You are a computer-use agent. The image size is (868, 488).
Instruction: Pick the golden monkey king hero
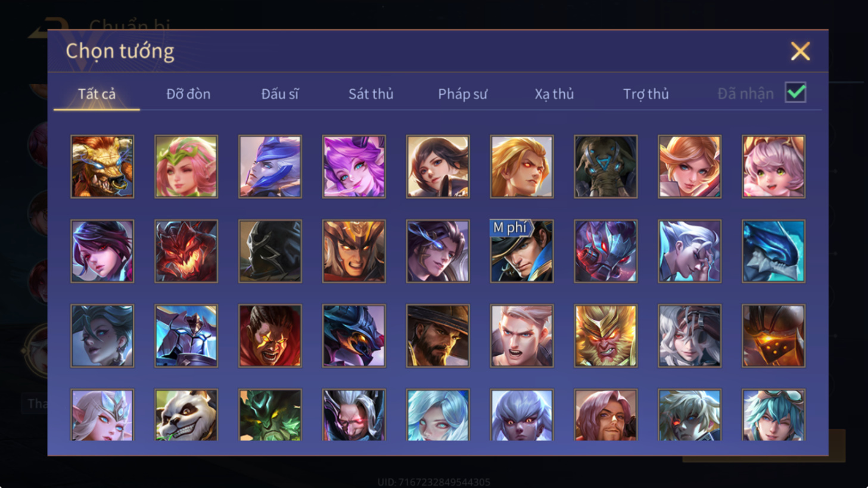605,335
